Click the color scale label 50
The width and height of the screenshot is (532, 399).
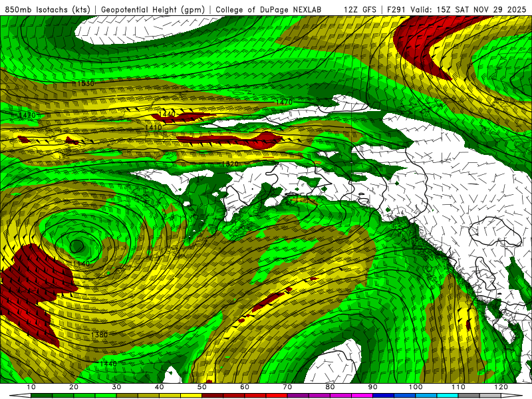202,387
